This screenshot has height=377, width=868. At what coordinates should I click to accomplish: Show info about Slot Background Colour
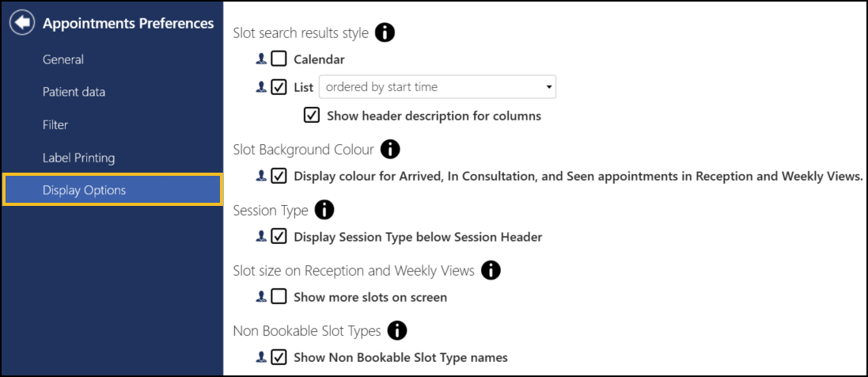[390, 149]
